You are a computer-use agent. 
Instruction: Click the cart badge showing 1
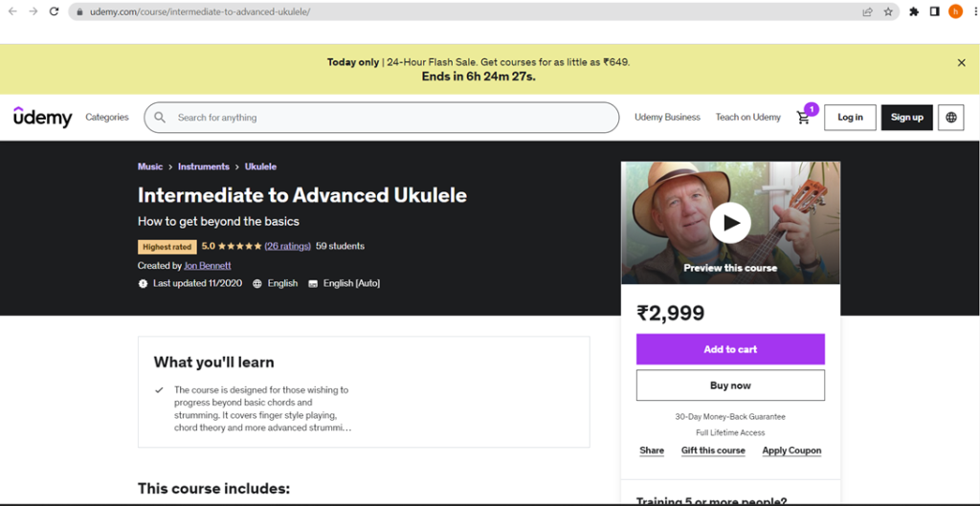[x=812, y=109]
